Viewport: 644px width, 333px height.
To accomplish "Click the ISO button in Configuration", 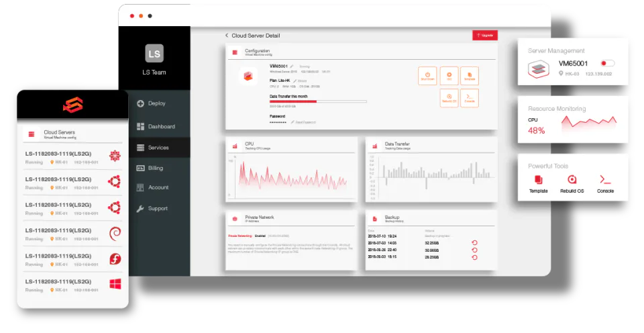I will (x=449, y=76).
